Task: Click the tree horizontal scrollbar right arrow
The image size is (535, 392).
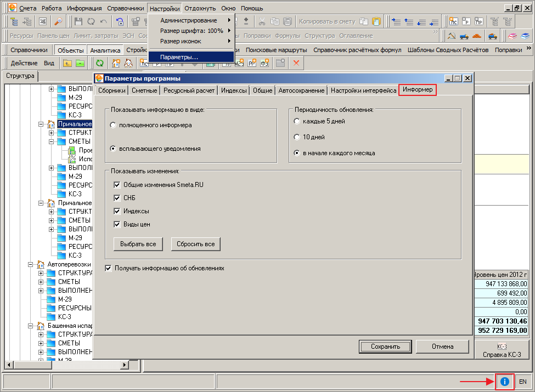Action: tap(125, 365)
